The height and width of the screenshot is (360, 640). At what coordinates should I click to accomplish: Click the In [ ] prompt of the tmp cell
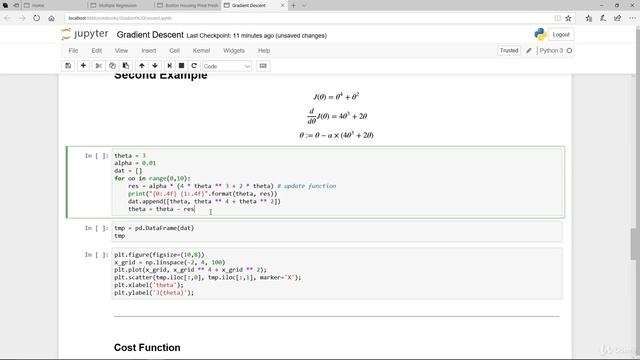97,228
